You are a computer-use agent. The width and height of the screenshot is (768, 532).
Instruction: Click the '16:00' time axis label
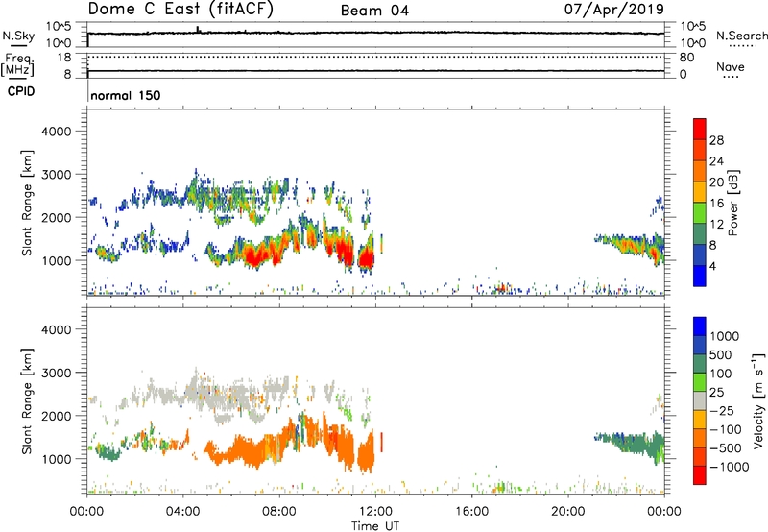pyautogui.click(x=471, y=512)
